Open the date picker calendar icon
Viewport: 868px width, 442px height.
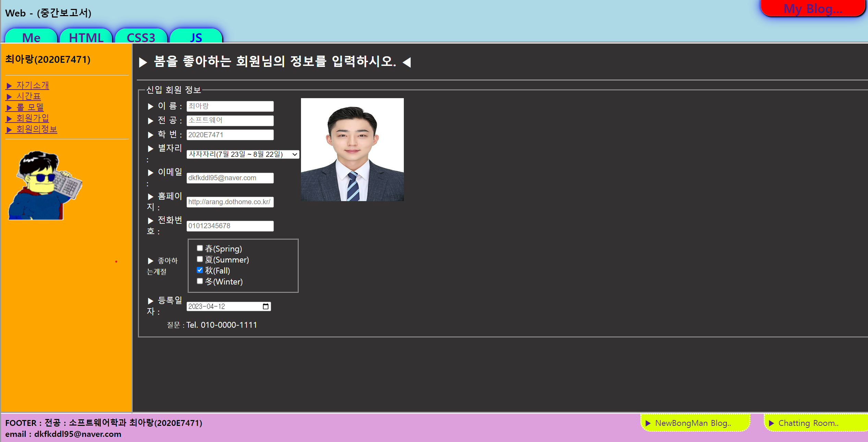(265, 306)
